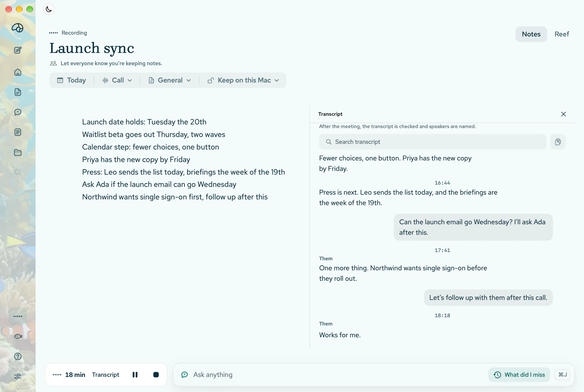Switch to the Notes tab

[531, 34]
